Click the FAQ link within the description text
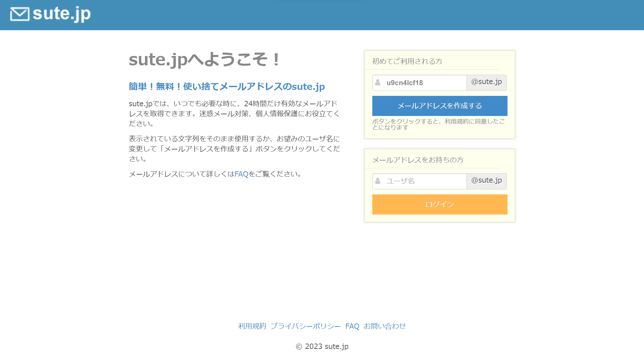This screenshot has width=644, height=362. 241,174
